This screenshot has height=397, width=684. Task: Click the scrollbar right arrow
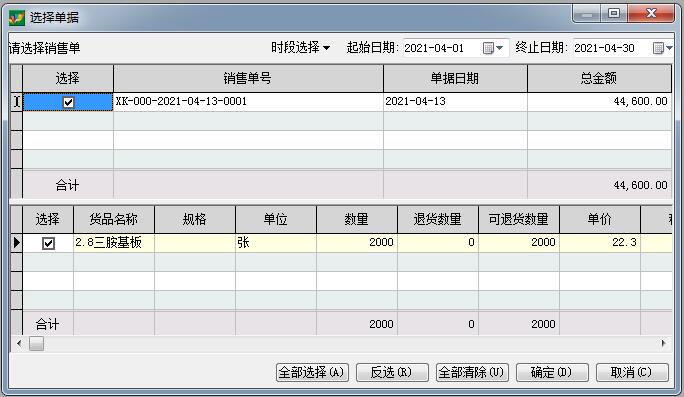pos(663,344)
